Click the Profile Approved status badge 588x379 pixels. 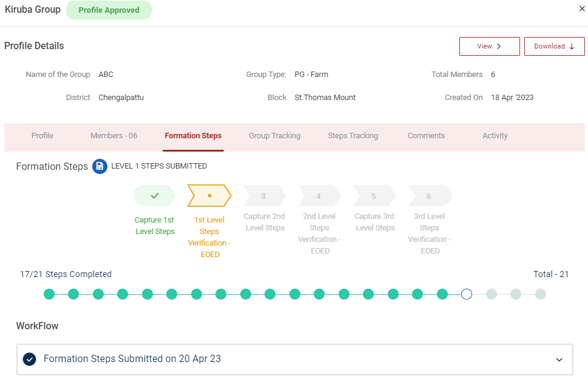(109, 10)
